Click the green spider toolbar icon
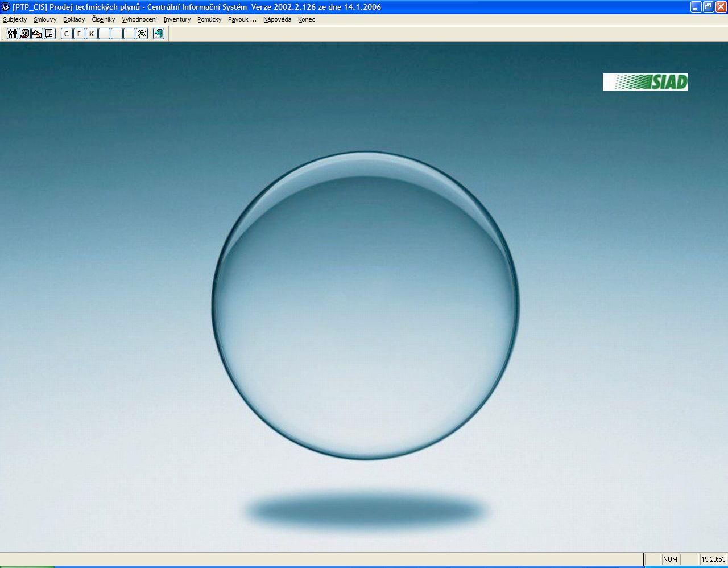Viewport: 728px width, 568px height. coord(142,34)
